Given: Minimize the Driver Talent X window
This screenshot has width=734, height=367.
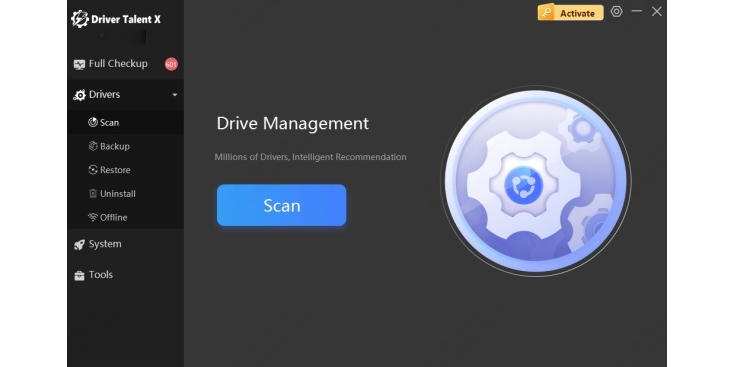Looking at the screenshot, I should pyautogui.click(x=637, y=11).
